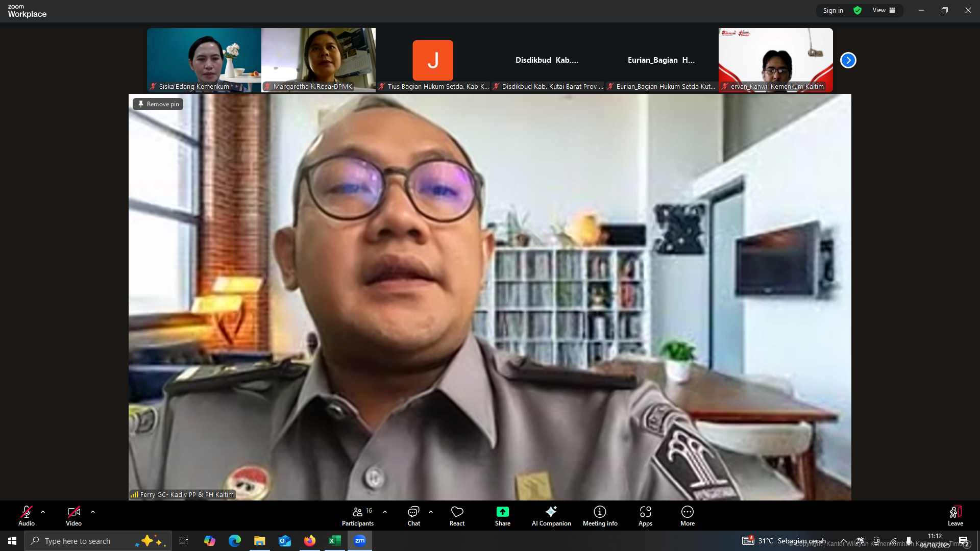Open the Participants list
Screen dimensions: 980x551
[358, 515]
